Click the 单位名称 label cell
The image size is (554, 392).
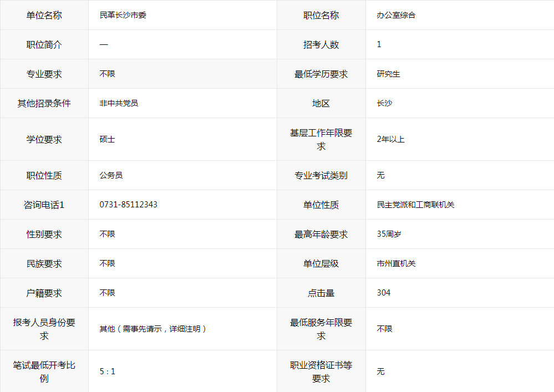[44, 15]
